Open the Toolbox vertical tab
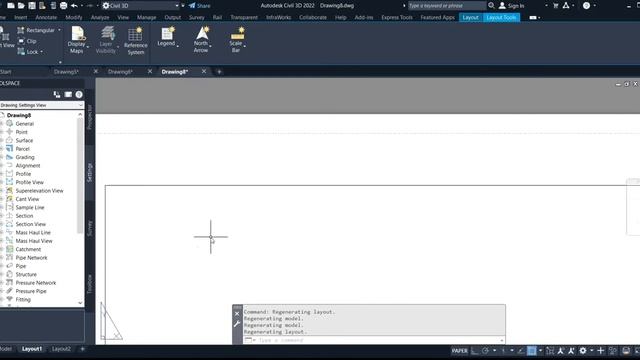This screenshot has width=640, height=360. (90, 284)
